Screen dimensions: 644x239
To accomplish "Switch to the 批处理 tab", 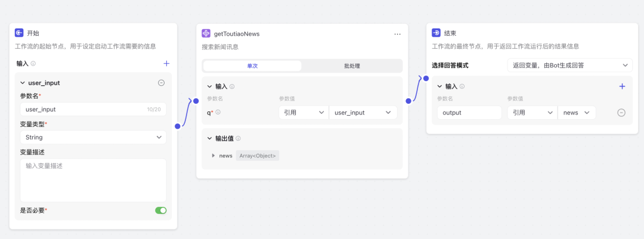I will click(352, 66).
